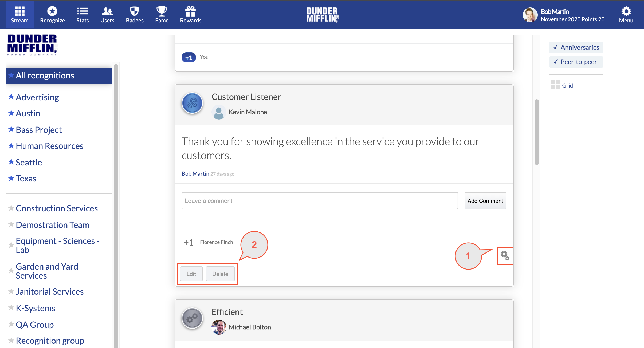Open Construction Services group
The image size is (644, 348).
click(x=57, y=208)
